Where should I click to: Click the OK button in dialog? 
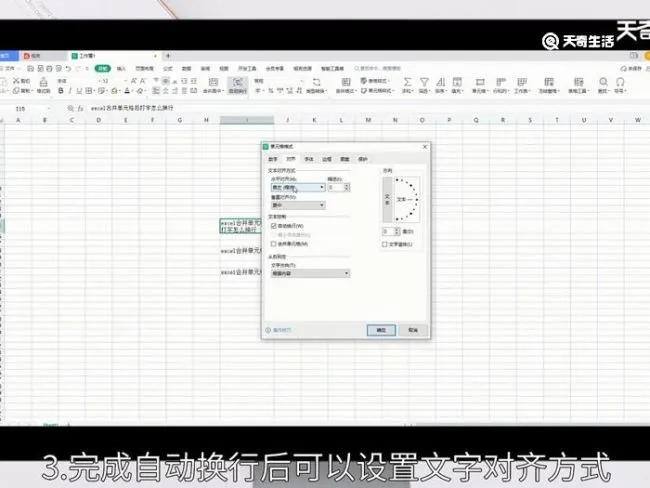381,330
